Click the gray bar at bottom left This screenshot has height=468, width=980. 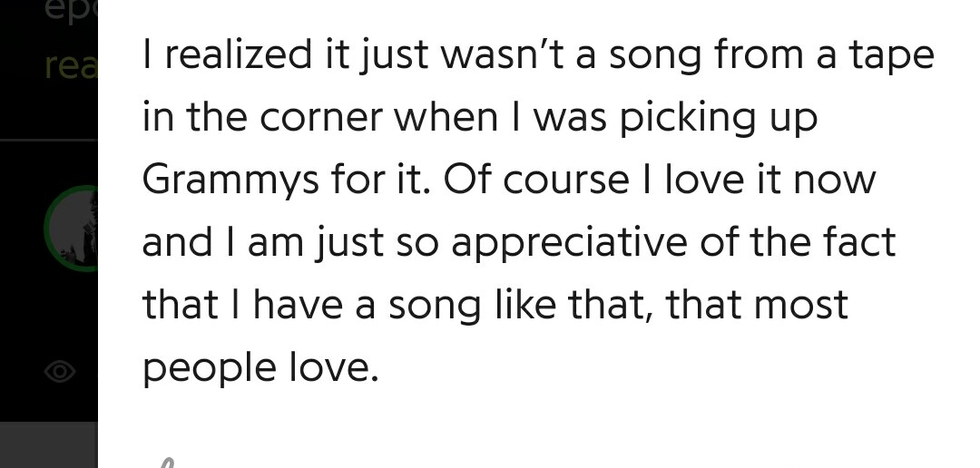[x=48, y=444]
